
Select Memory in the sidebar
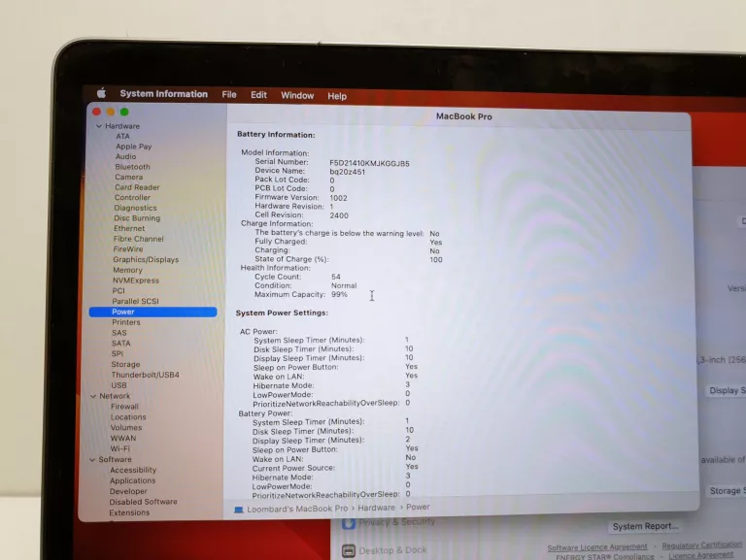(x=127, y=270)
